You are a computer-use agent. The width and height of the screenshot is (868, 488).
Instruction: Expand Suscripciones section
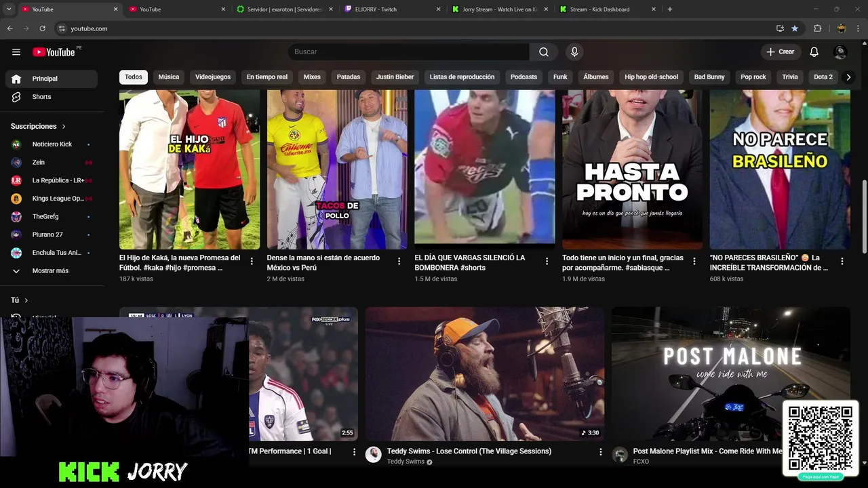coord(39,126)
